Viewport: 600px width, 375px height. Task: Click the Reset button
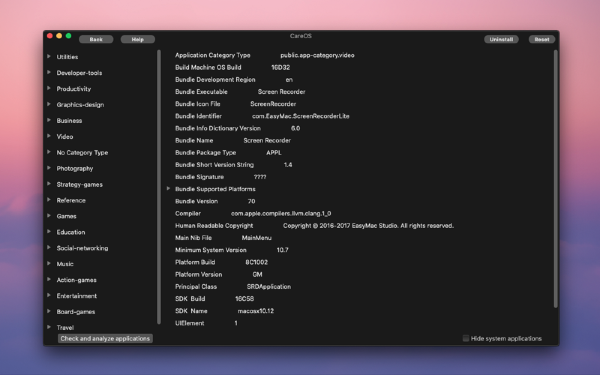pos(542,39)
